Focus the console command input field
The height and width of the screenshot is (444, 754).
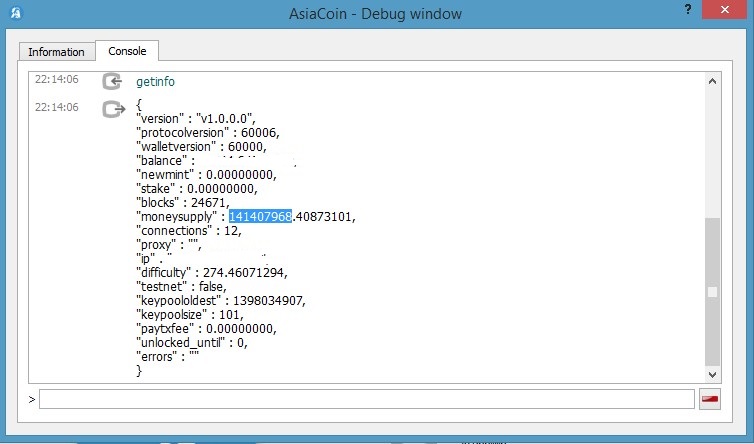367,399
